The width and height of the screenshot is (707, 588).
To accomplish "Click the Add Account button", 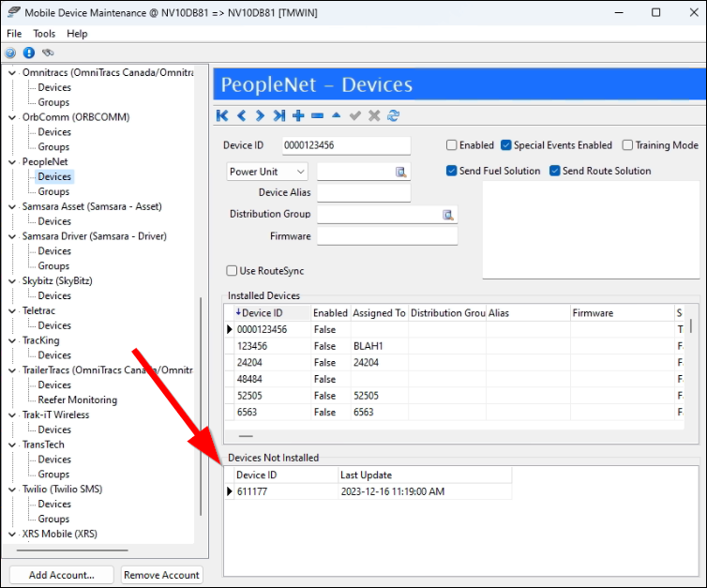I will pos(62,575).
